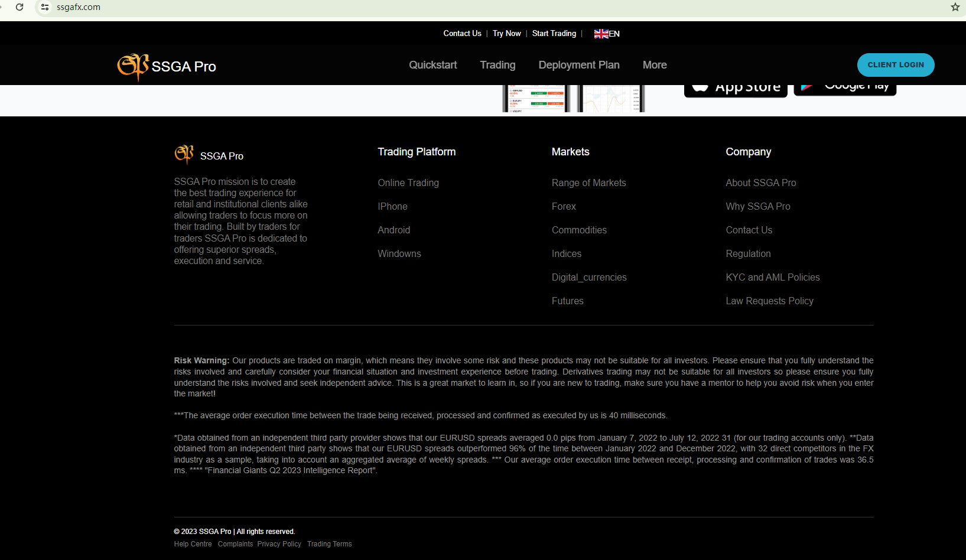The width and height of the screenshot is (966, 560).
Task: Click the trading app screenshot thumbnail
Action: coord(574,99)
